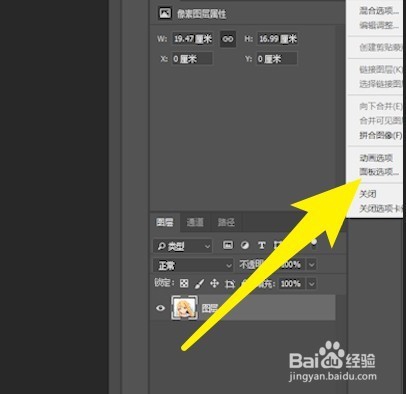406x394 pixels.
Task: Click the 填充 100% value field
Action: click(291, 284)
